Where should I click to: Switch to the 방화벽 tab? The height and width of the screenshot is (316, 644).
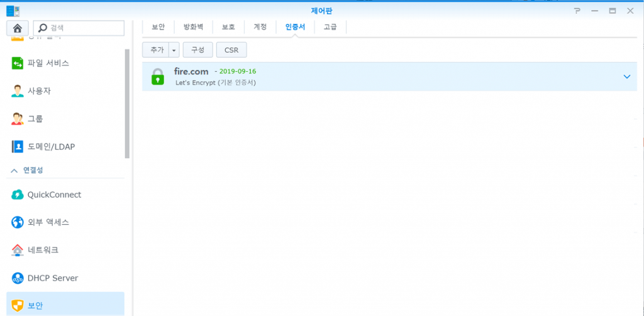(x=193, y=27)
